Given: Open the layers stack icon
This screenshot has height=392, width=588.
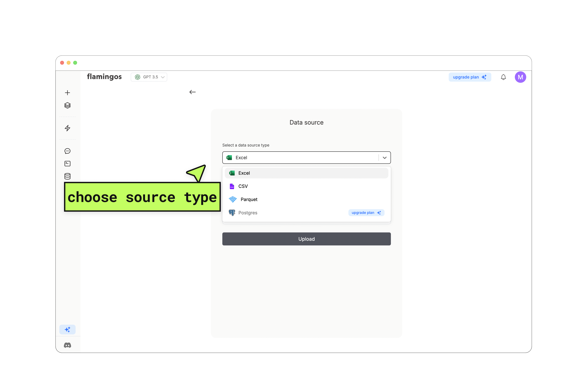Looking at the screenshot, I should pos(67,106).
